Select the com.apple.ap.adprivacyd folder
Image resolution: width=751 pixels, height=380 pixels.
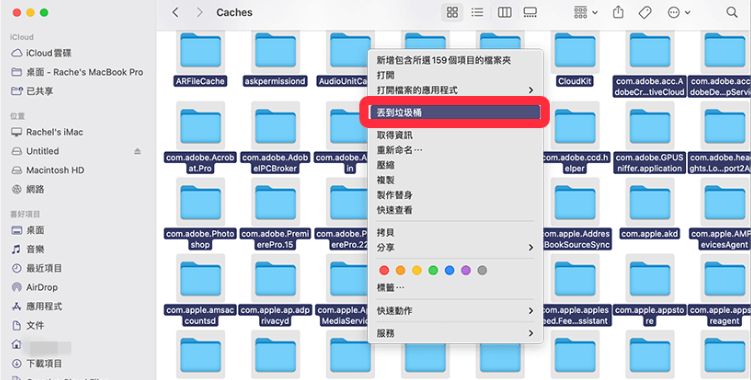point(275,291)
